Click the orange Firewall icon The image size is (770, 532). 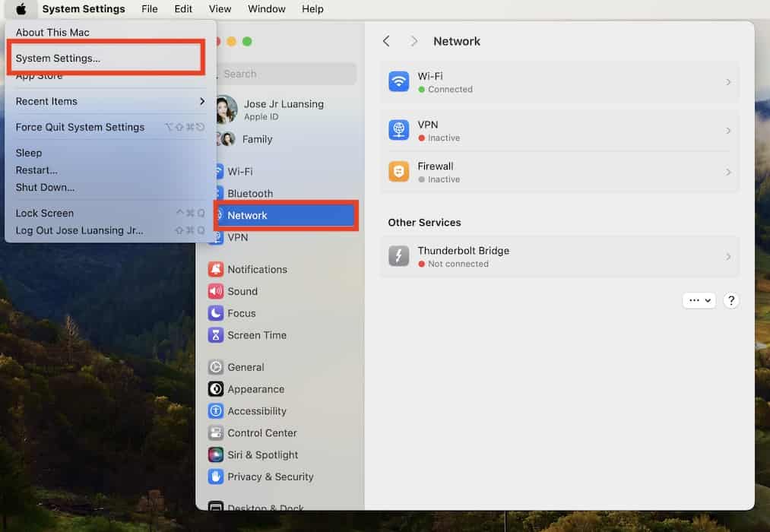point(398,172)
